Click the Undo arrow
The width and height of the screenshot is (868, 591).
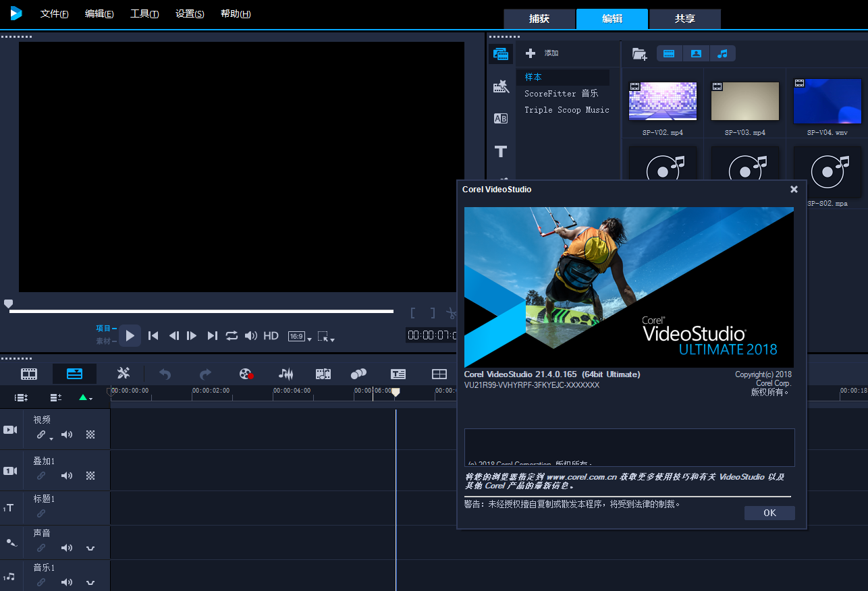[165, 374]
